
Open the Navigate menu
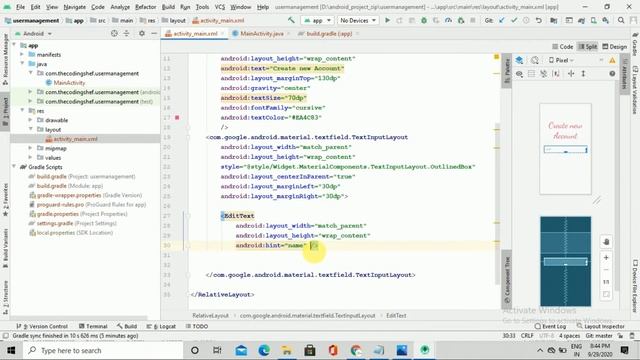coord(75,7)
